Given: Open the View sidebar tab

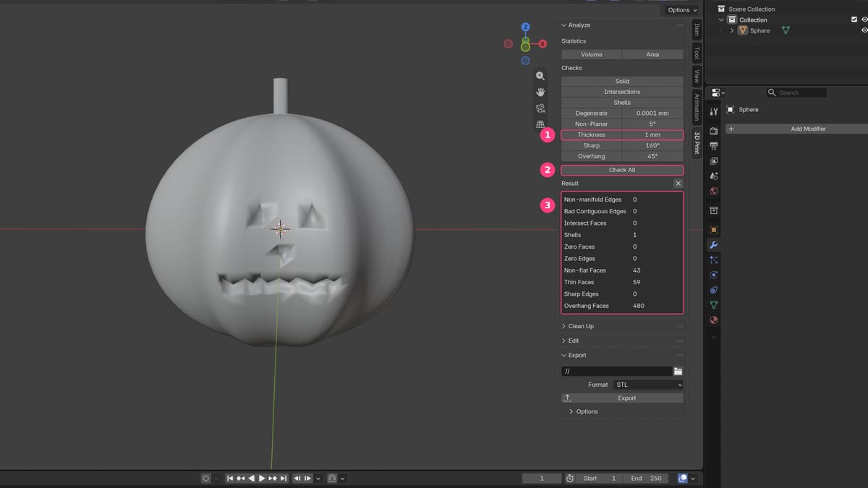Looking at the screenshot, I should pos(697,76).
